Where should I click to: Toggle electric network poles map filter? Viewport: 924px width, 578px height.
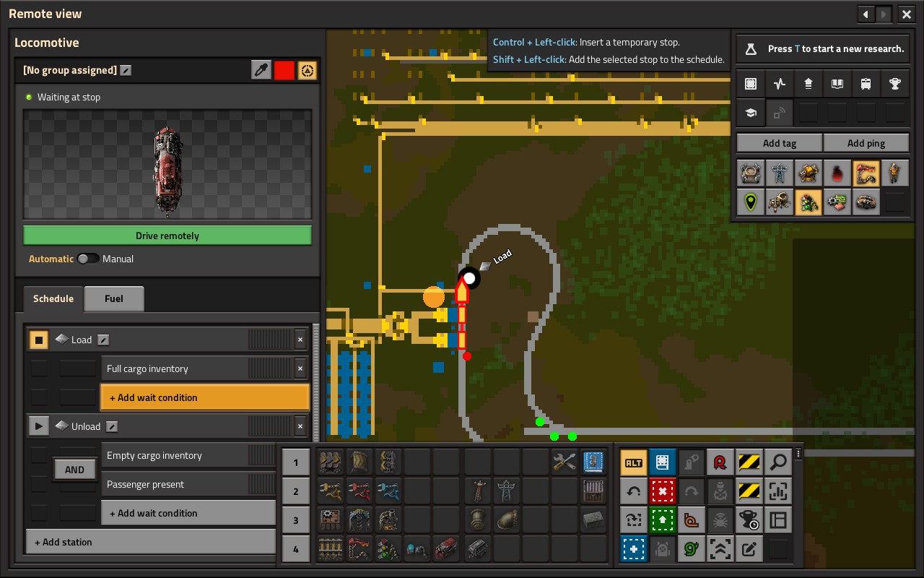[x=780, y=173]
